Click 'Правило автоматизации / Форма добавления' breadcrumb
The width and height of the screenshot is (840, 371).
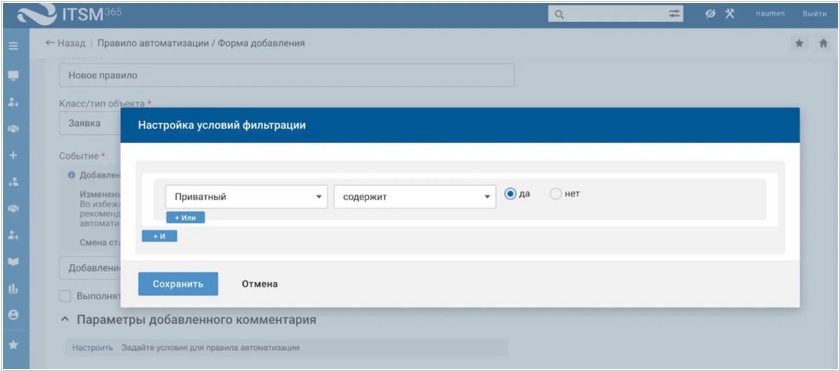(201, 43)
